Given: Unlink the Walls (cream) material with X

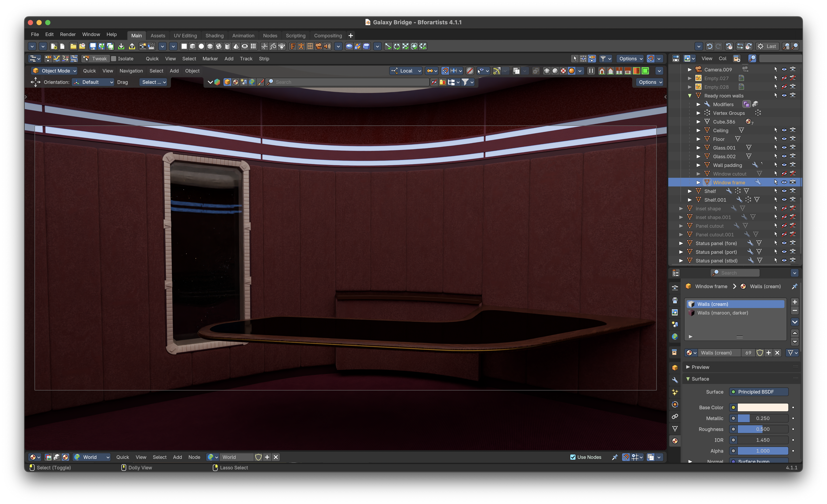Looking at the screenshot, I should click(x=777, y=353).
